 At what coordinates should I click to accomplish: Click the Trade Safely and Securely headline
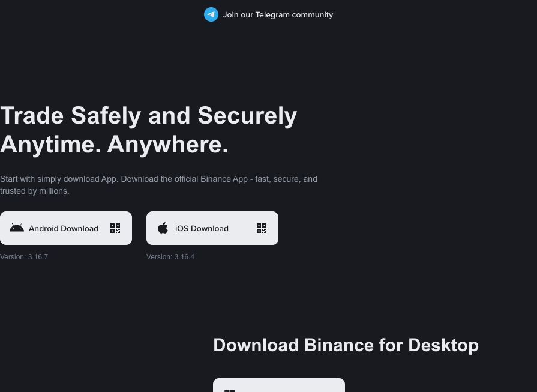149,130
